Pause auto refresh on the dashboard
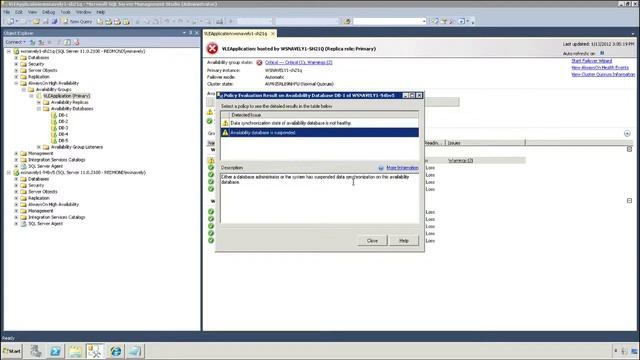The height and width of the screenshot is (360, 640). pyautogui.click(x=602, y=53)
